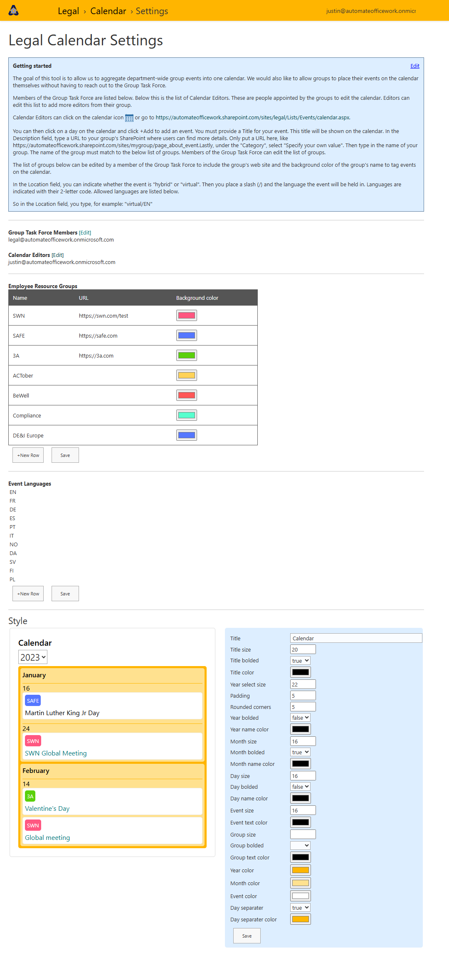The image size is (449, 980).
Task: Open the SWN Global Meeting event
Action: [56, 753]
